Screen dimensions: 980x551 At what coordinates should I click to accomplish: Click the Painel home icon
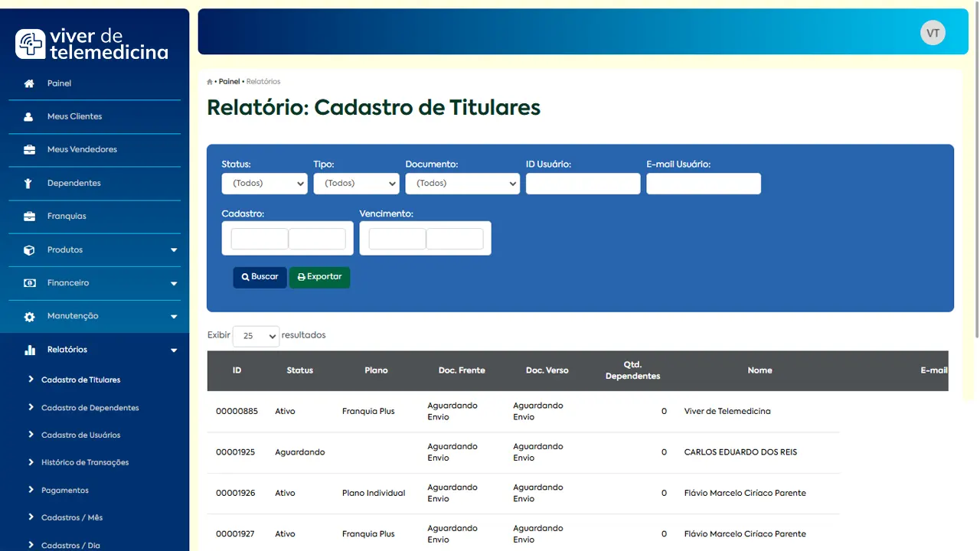coord(28,83)
